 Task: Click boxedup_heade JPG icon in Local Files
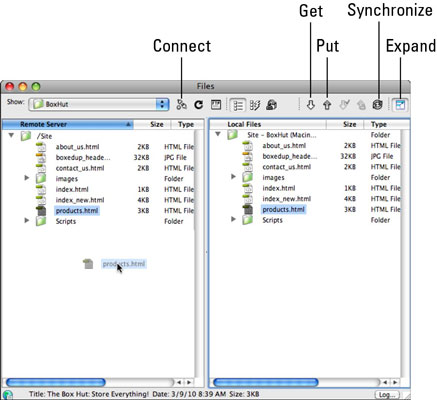pos(248,156)
